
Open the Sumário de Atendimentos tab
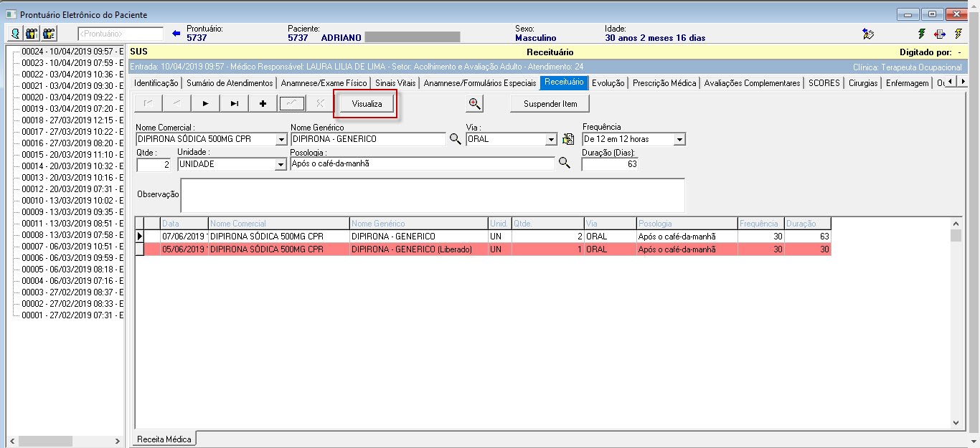point(230,83)
